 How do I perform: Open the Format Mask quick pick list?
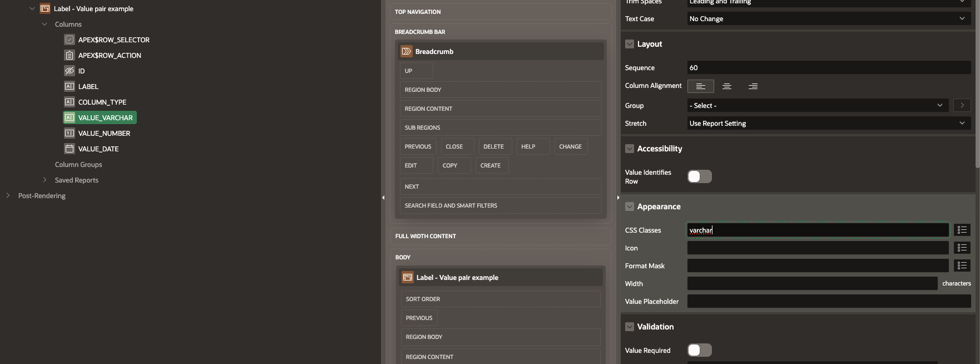tap(962, 265)
